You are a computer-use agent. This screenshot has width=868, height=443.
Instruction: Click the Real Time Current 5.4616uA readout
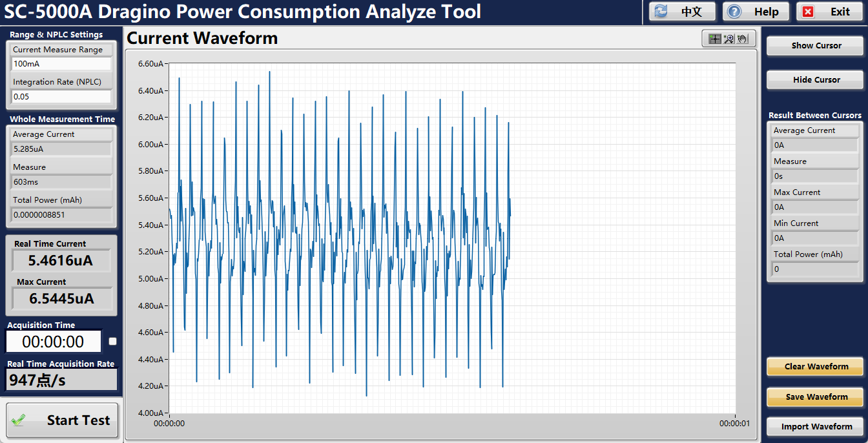coord(61,261)
